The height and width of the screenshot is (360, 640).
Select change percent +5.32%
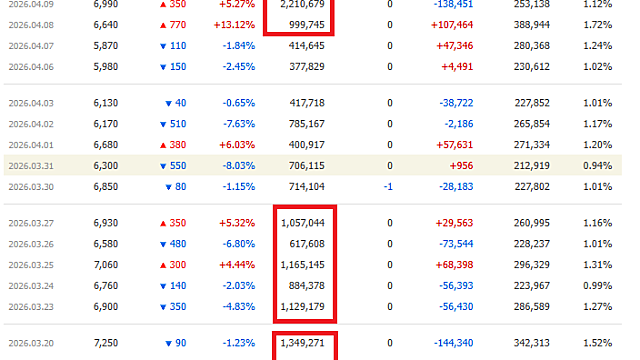click(x=237, y=223)
